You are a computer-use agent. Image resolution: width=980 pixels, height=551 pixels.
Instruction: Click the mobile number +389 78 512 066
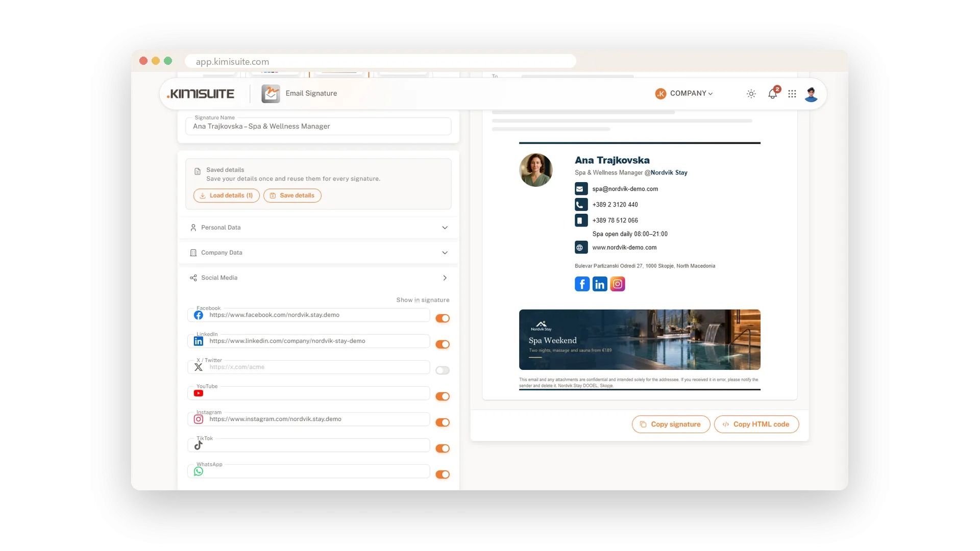(615, 220)
